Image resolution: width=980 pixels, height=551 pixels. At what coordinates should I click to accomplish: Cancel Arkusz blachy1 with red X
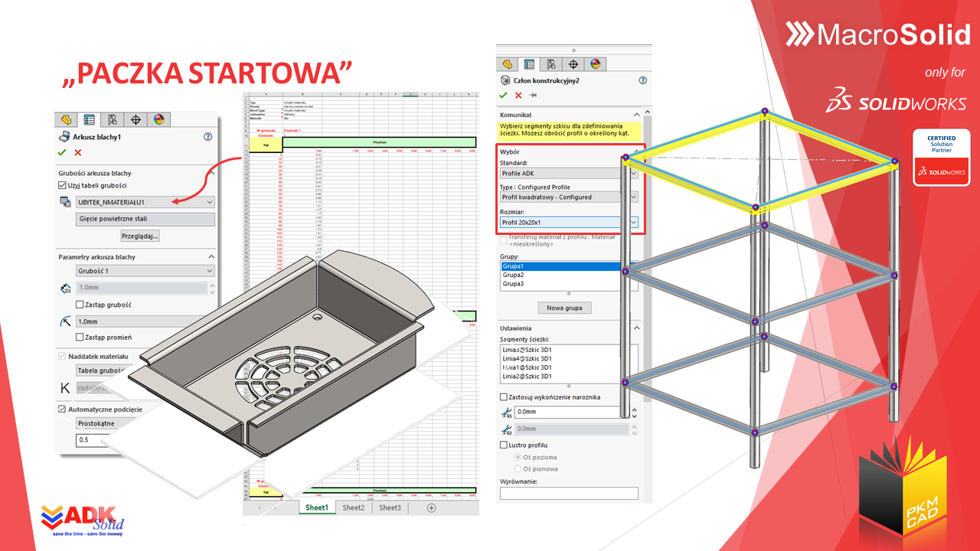[x=77, y=152]
